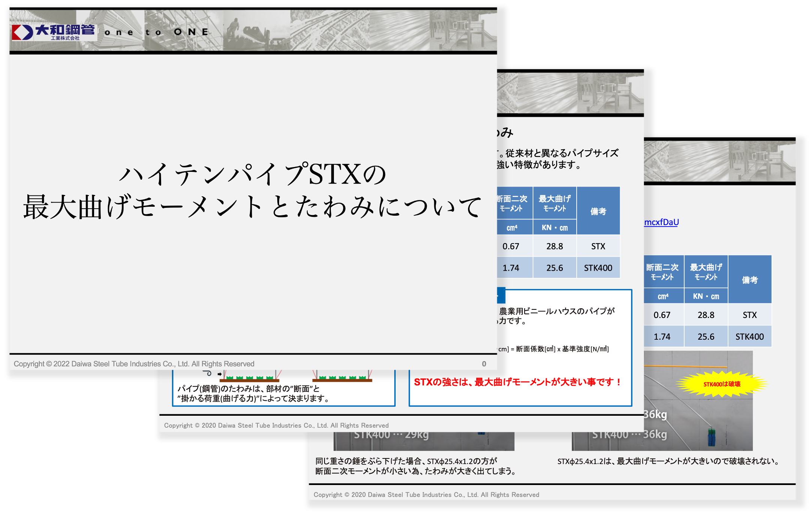This screenshot has width=812, height=515.
Task: Click '強い特徴があります。' text
Action: point(539,165)
